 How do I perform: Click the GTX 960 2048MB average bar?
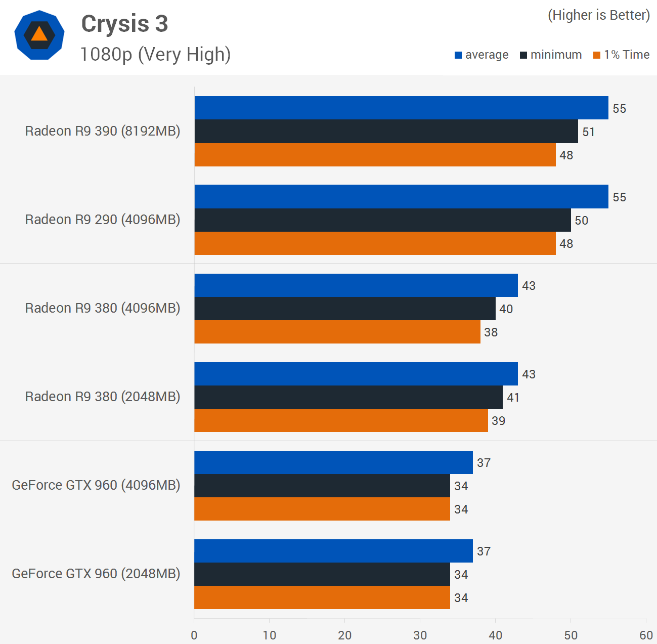pyautogui.click(x=334, y=551)
